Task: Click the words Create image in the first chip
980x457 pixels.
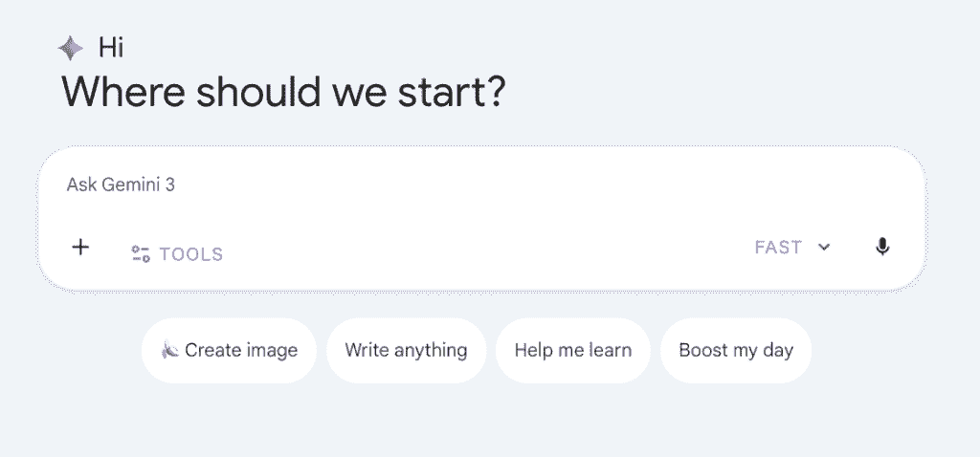Action: click(241, 351)
